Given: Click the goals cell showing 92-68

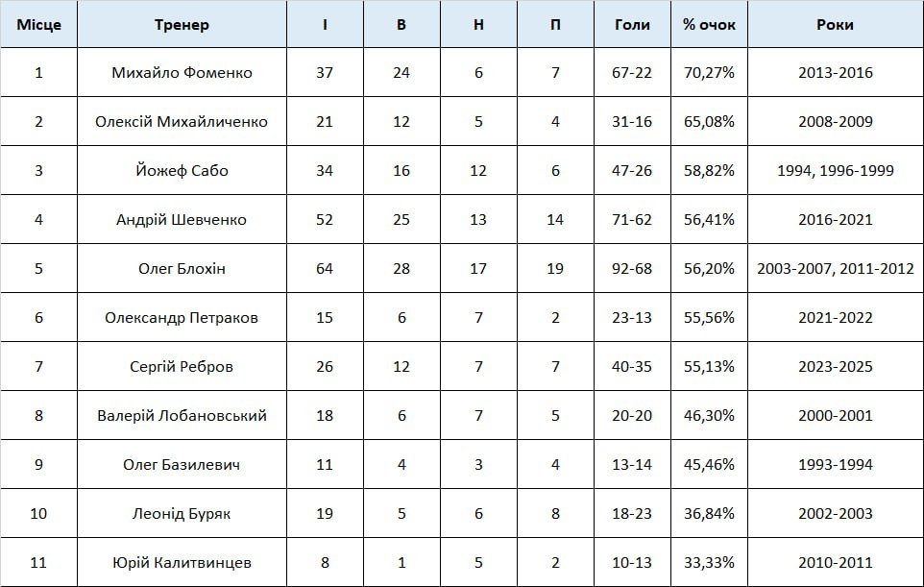Looking at the screenshot, I should click(x=632, y=269).
